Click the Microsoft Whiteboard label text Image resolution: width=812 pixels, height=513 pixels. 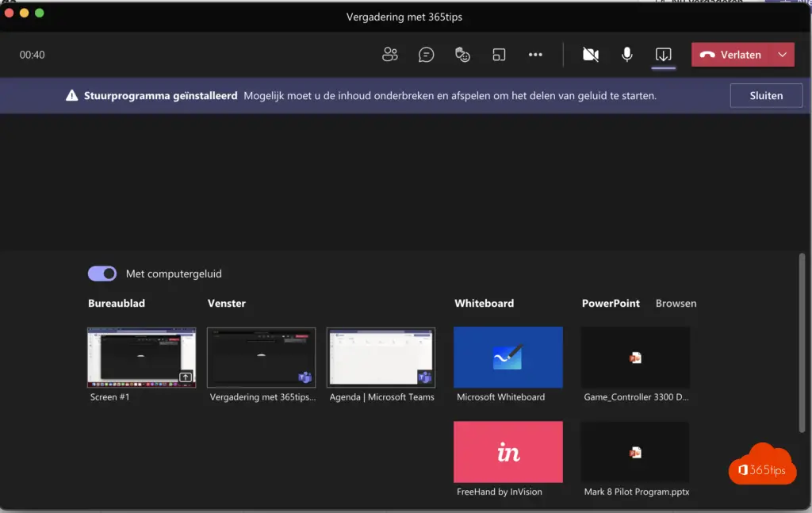pyautogui.click(x=501, y=397)
